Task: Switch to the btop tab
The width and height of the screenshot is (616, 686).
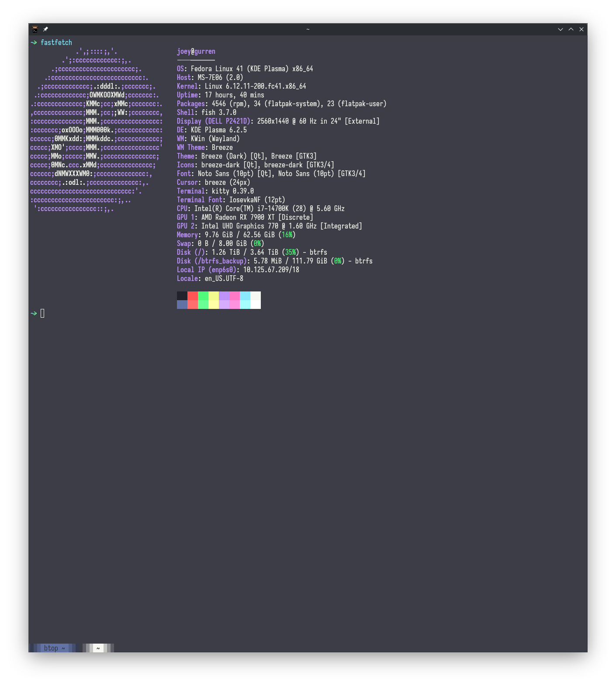Action: point(54,648)
